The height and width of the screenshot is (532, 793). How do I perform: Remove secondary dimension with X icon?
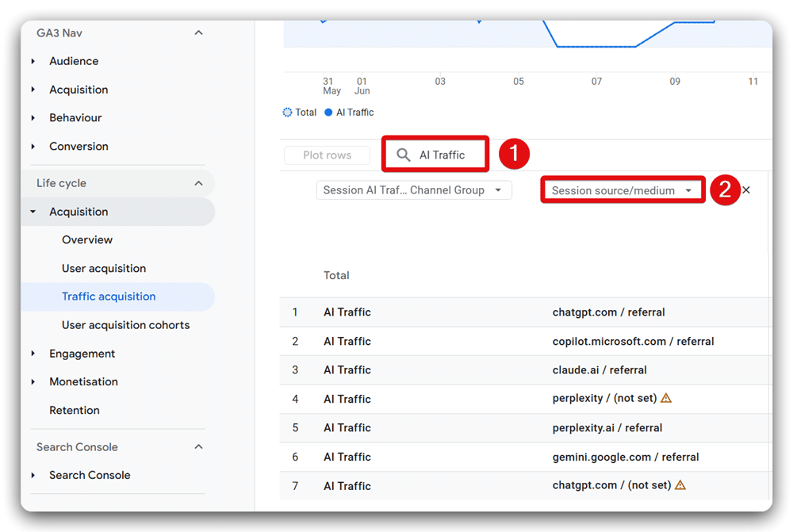(x=746, y=190)
